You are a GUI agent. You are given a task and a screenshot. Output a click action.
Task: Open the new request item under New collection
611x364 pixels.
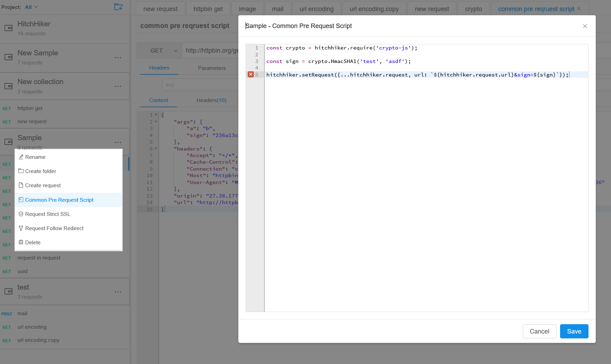pyautogui.click(x=65, y=121)
